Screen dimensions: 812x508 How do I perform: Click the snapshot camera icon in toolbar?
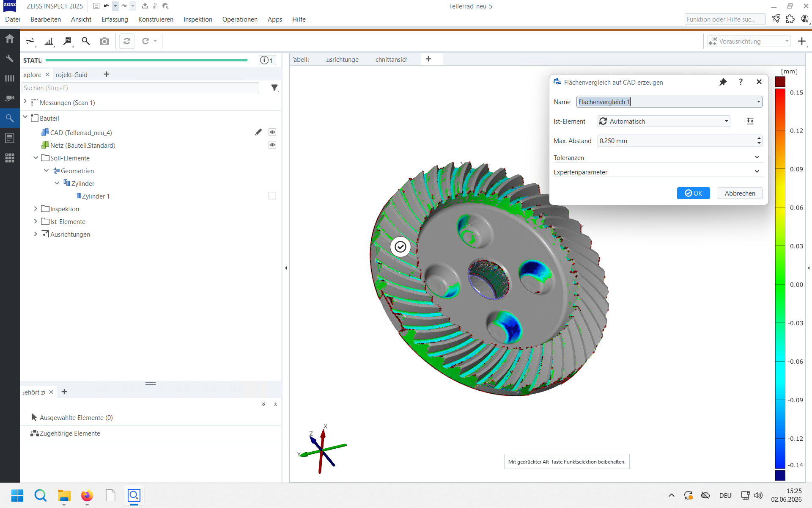pyautogui.click(x=104, y=41)
